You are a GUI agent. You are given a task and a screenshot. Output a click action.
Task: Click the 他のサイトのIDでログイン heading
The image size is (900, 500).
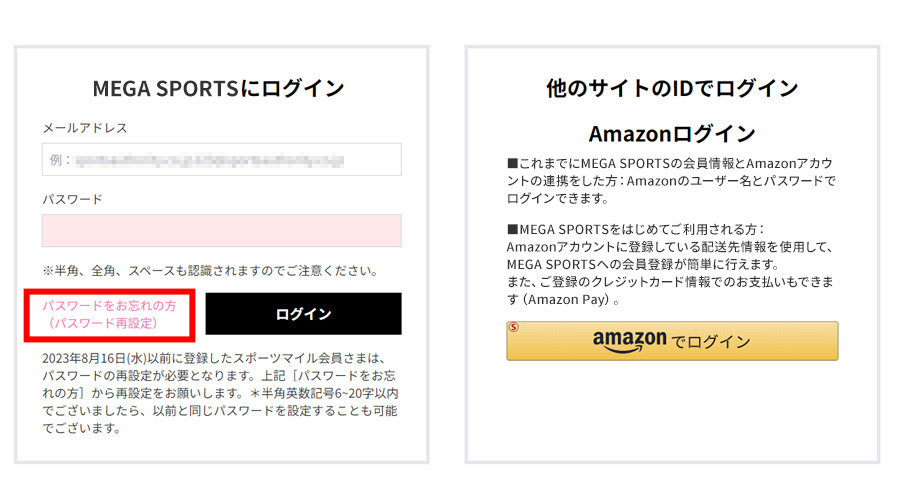point(672,88)
